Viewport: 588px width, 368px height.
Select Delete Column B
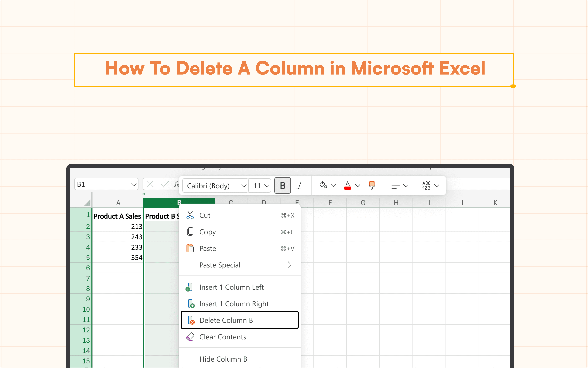pos(240,320)
